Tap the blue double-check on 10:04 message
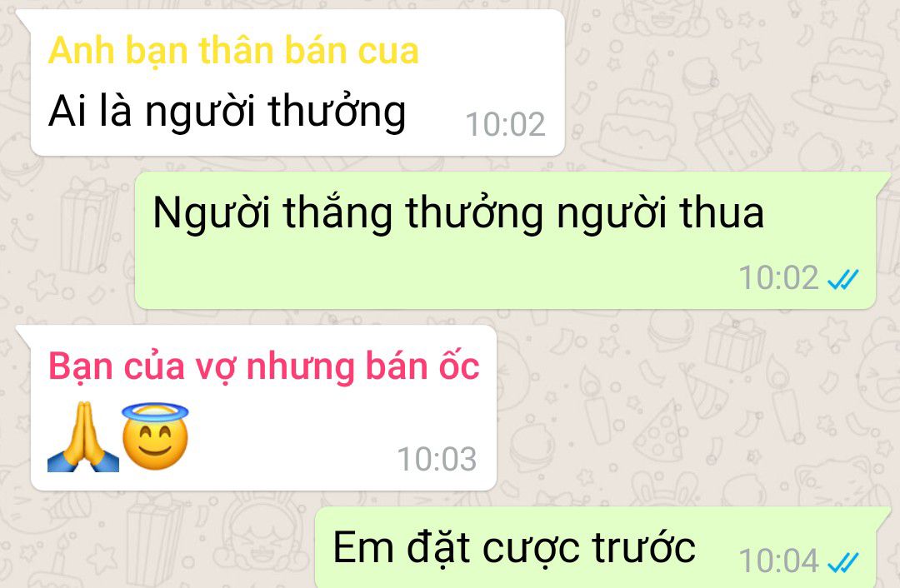The width and height of the screenshot is (900, 588). click(x=842, y=561)
